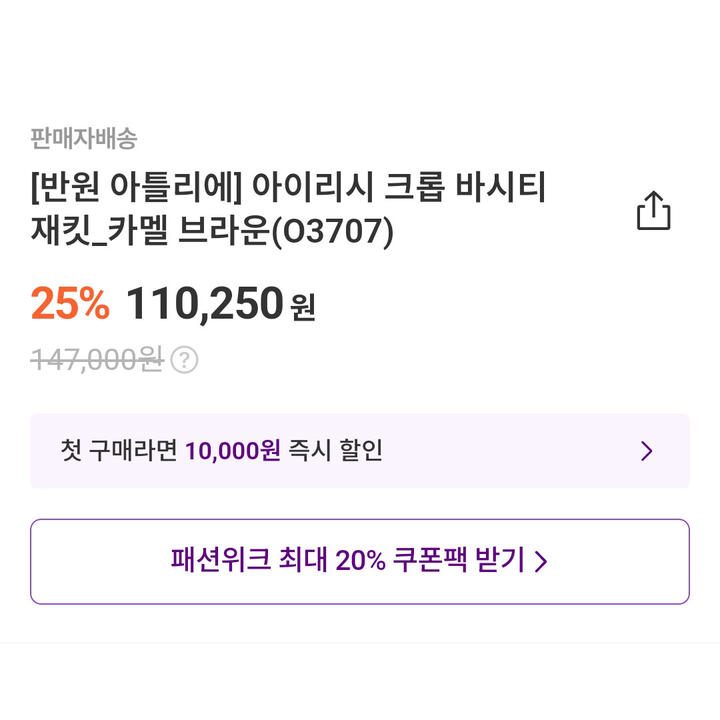Screen dimensions: 720x720
Task: Open the 첫 구매라면 10,000원 즉시 할인 banner
Action: (360, 450)
